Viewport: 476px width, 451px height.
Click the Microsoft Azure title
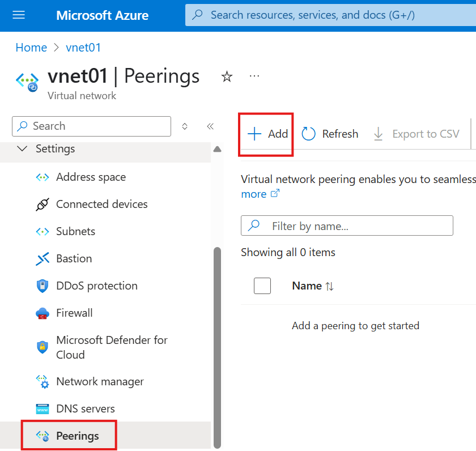coord(103,15)
